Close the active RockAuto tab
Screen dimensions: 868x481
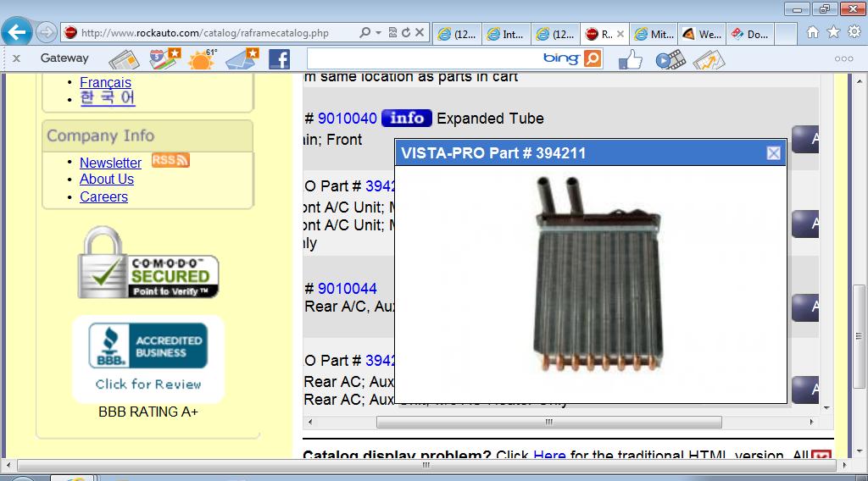coord(620,34)
